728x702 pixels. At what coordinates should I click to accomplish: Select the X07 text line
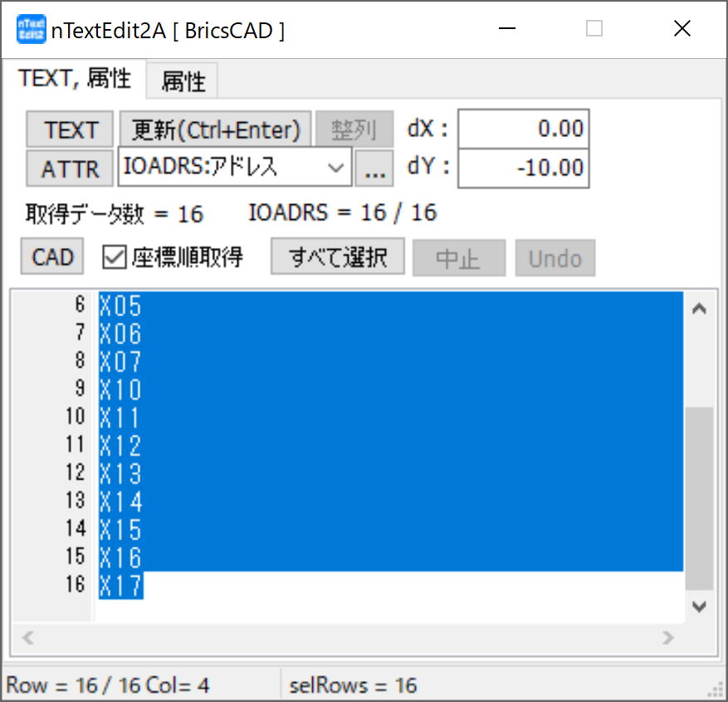coord(390,362)
